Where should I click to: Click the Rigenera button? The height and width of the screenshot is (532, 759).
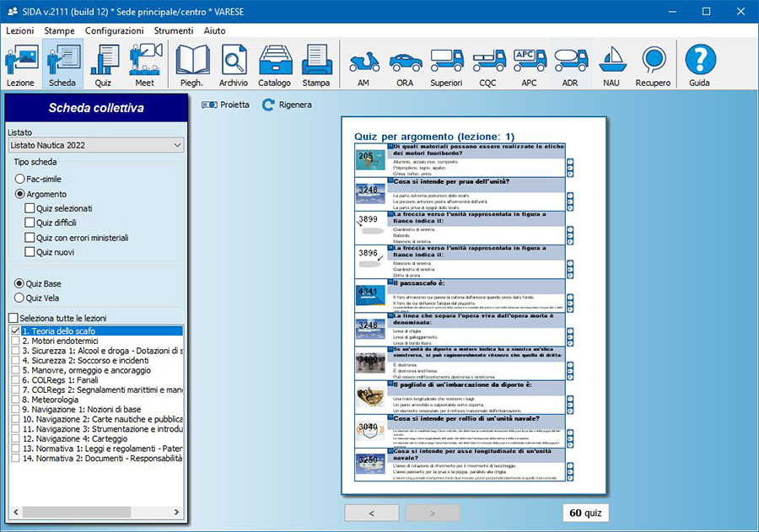[287, 105]
